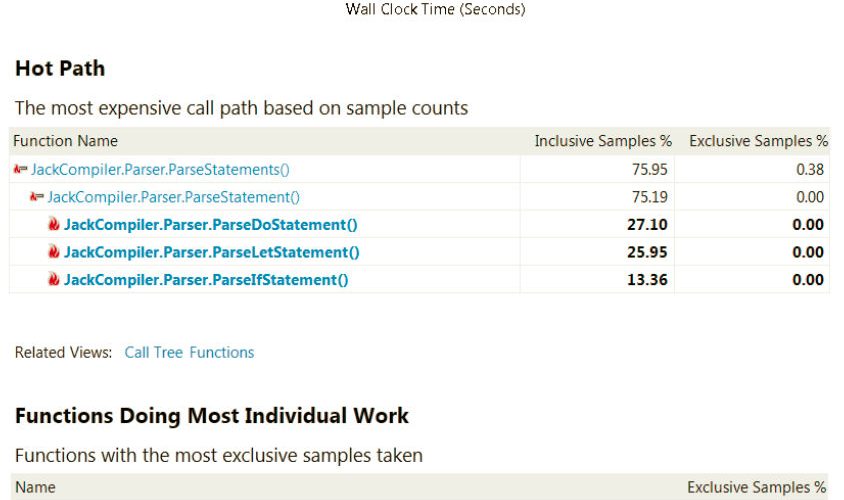
Task: Click the flame icon beside ParseLetStatement()
Action: click(x=54, y=252)
